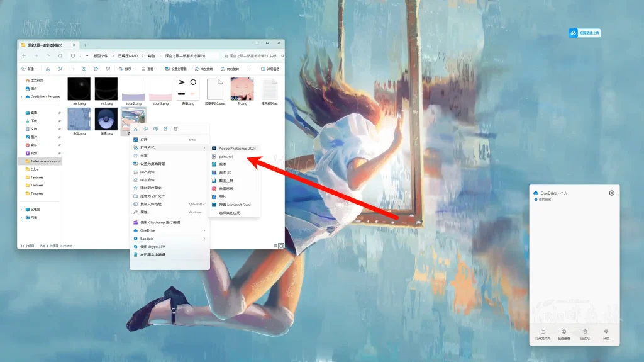The image size is (644, 362).
Task: Click the Explorer toolbar share icon
Action: point(96,69)
